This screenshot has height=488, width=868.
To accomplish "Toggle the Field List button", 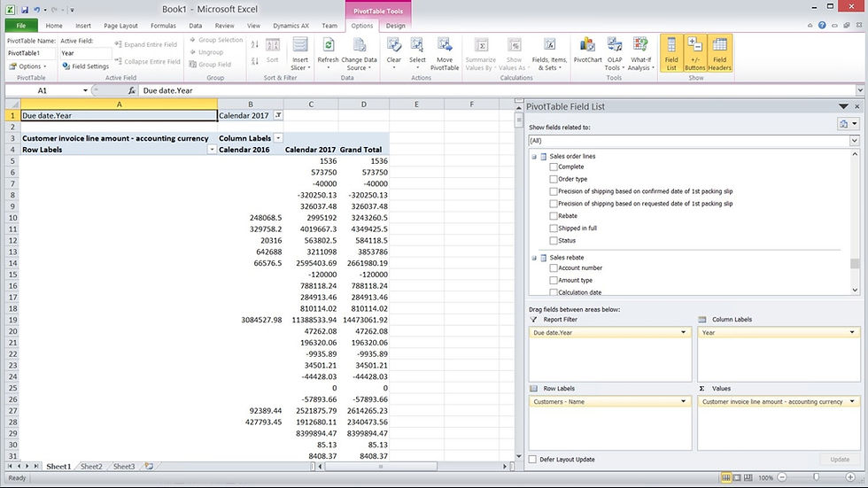I will pyautogui.click(x=671, y=54).
